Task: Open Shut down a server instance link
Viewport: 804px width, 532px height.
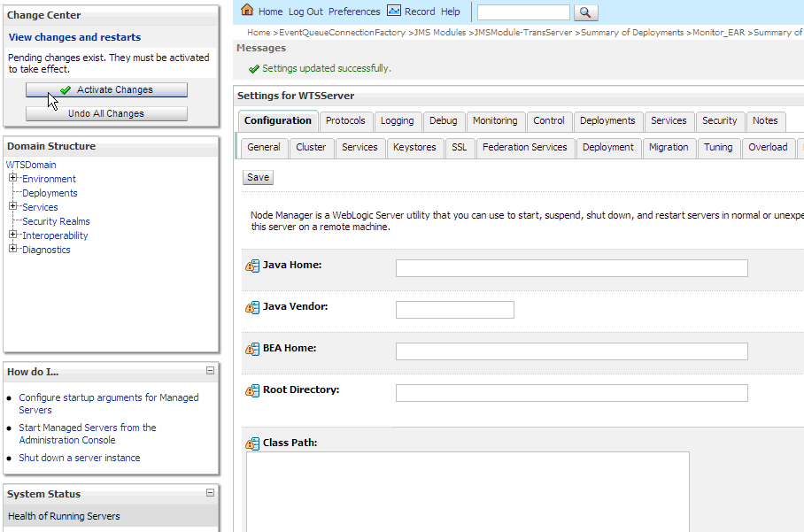Action: pos(80,458)
